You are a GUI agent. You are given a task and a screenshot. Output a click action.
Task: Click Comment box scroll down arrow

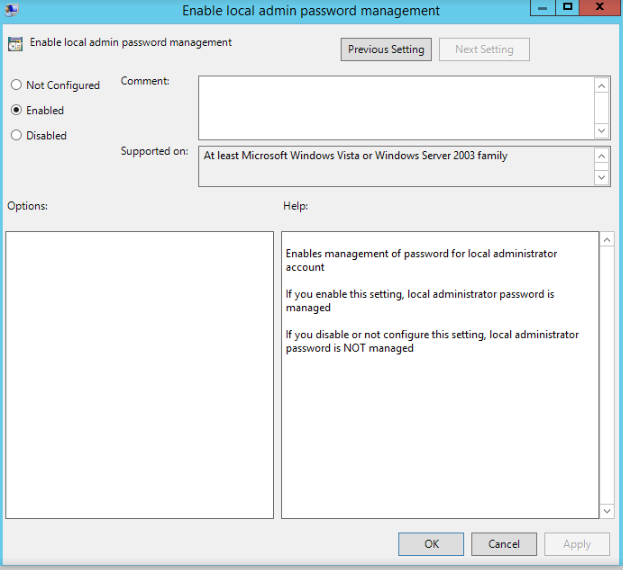point(602,130)
